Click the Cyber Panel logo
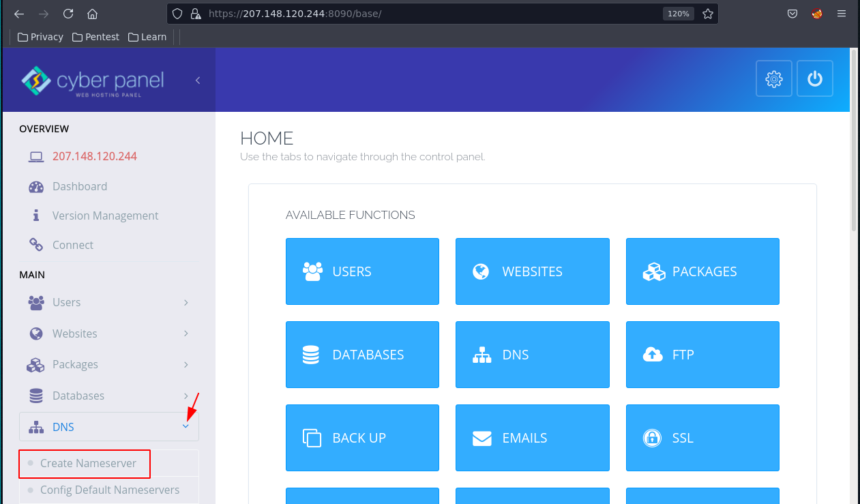This screenshot has width=860, height=504. click(93, 81)
